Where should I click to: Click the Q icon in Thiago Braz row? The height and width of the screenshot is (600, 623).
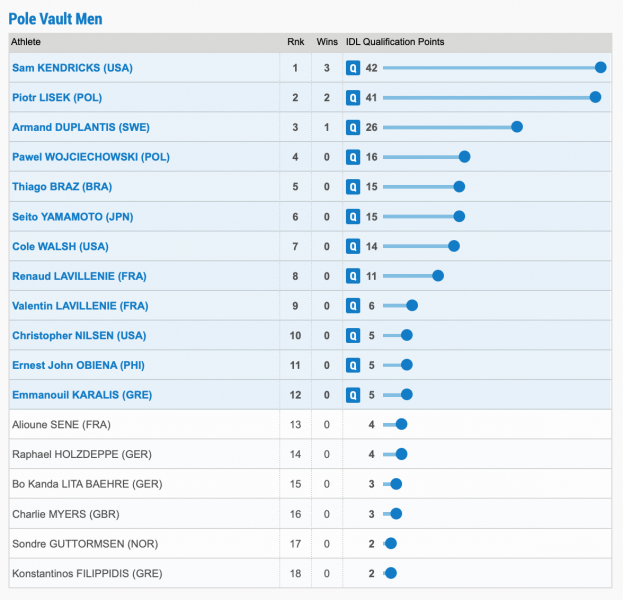point(353,187)
